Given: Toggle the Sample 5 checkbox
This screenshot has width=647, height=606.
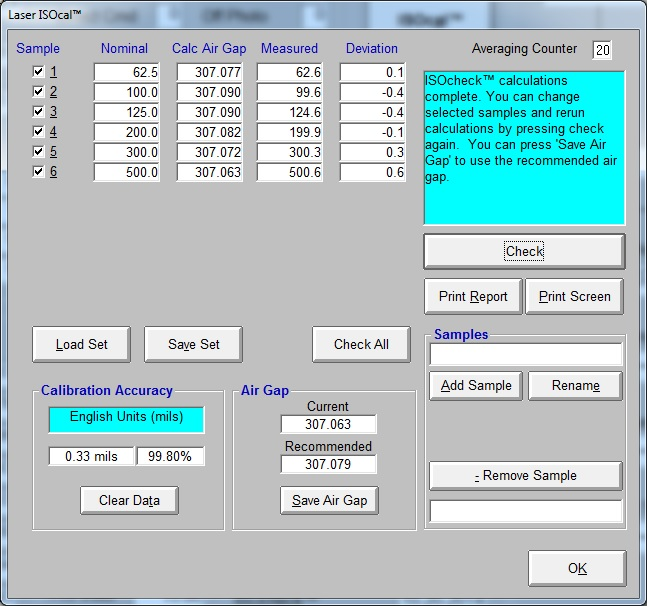Looking at the screenshot, I should [38, 151].
